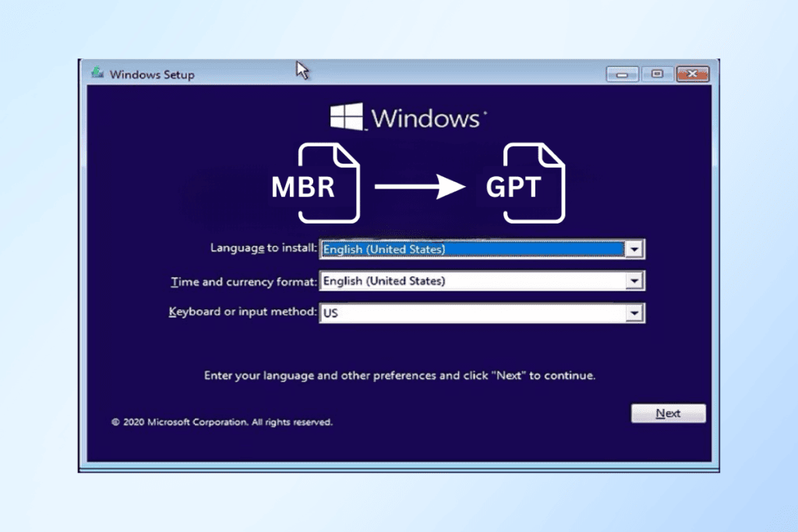Click the "Keyboard or input method:" label

[x=243, y=312]
